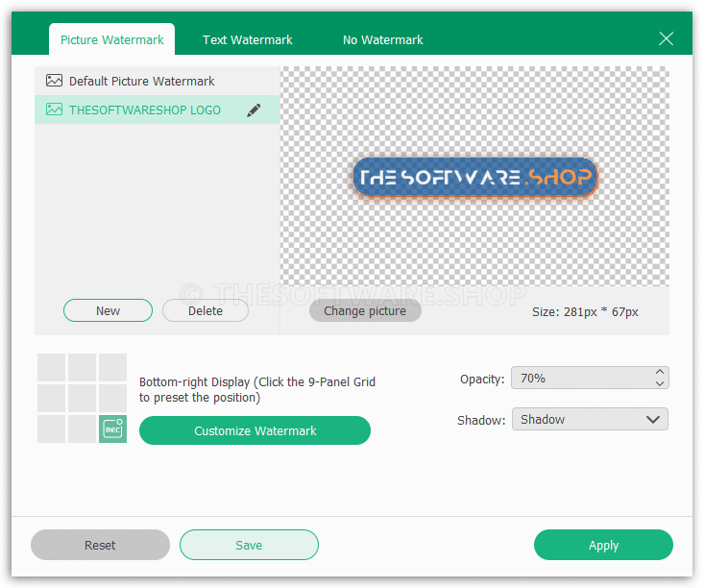Click the picture icon beside Default Picture Watermark
Image resolution: width=704 pixels, height=588 pixels.
[x=55, y=81]
